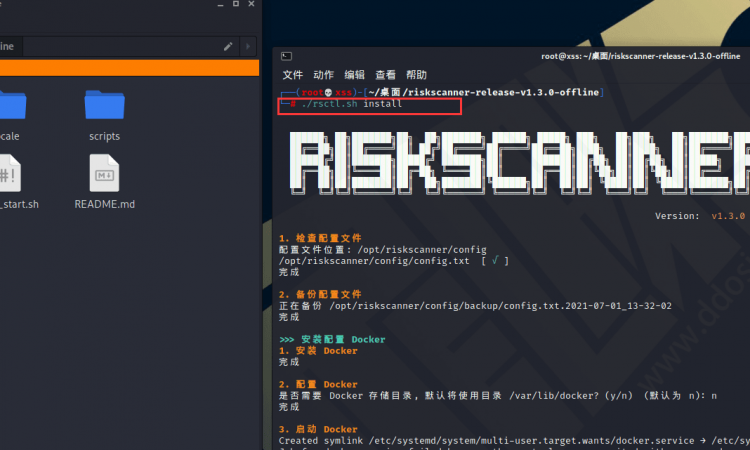Open the scripts folder in file manager
Screen dimensions: 750x450
tap(104, 104)
